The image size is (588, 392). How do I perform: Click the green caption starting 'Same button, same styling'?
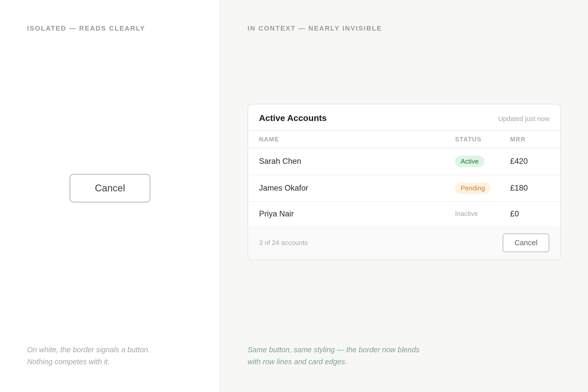pyautogui.click(x=333, y=356)
